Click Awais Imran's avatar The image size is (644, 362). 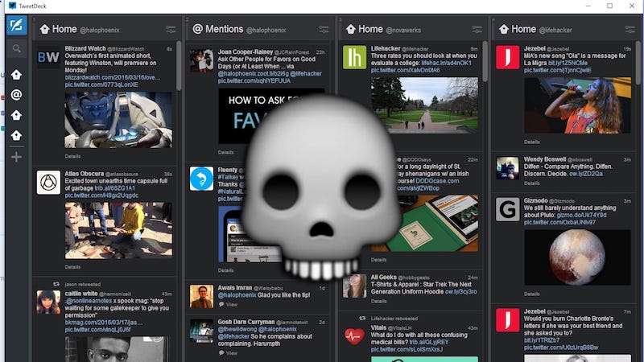[x=202, y=296]
